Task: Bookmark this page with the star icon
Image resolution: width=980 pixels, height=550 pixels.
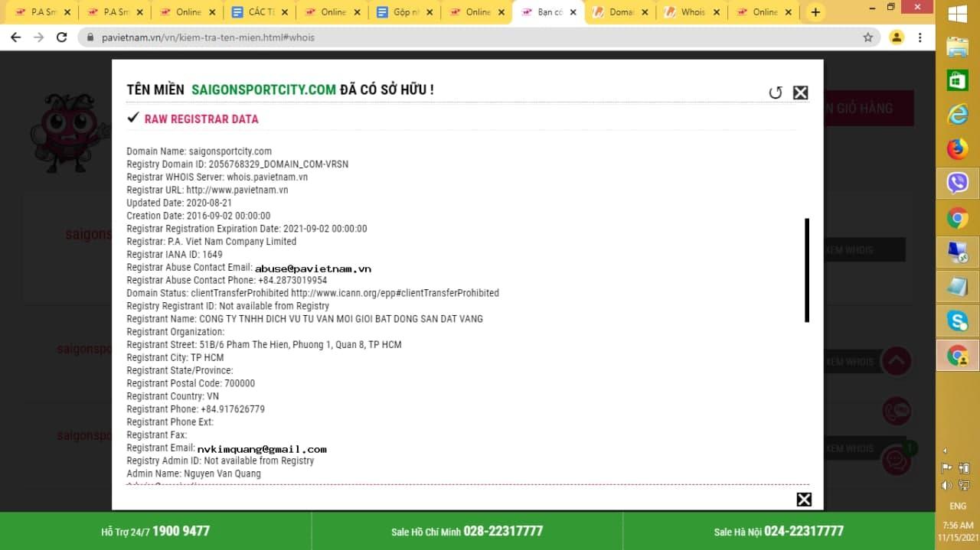Action: point(867,37)
